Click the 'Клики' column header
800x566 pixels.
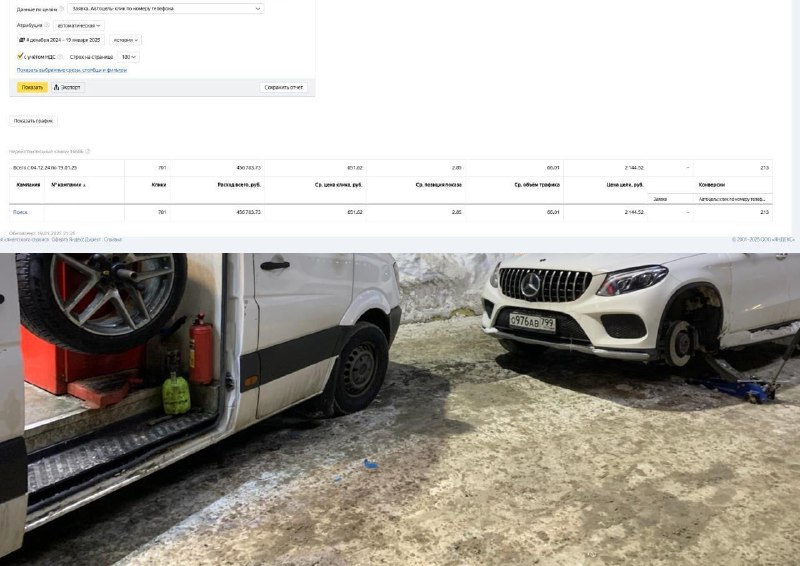pyautogui.click(x=159, y=185)
